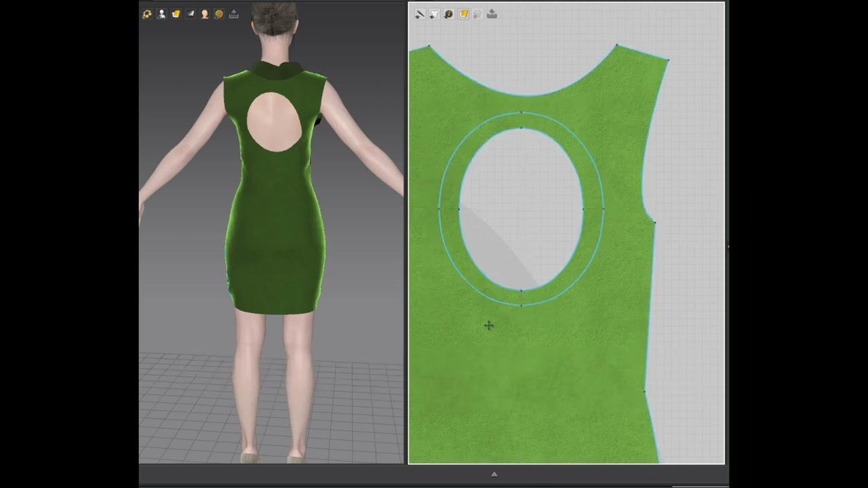The height and width of the screenshot is (488, 868).
Task: Select the right point of the outer ellipse line
Action: (x=604, y=209)
